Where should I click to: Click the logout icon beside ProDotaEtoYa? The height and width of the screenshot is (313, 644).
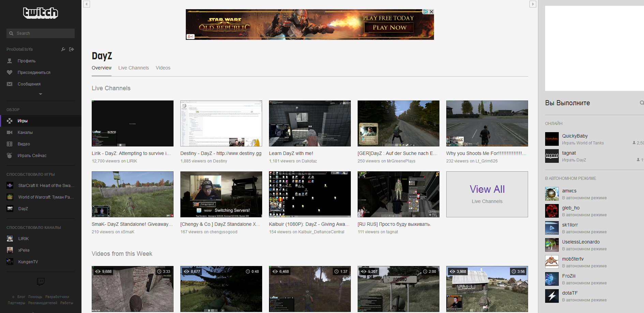72,49
